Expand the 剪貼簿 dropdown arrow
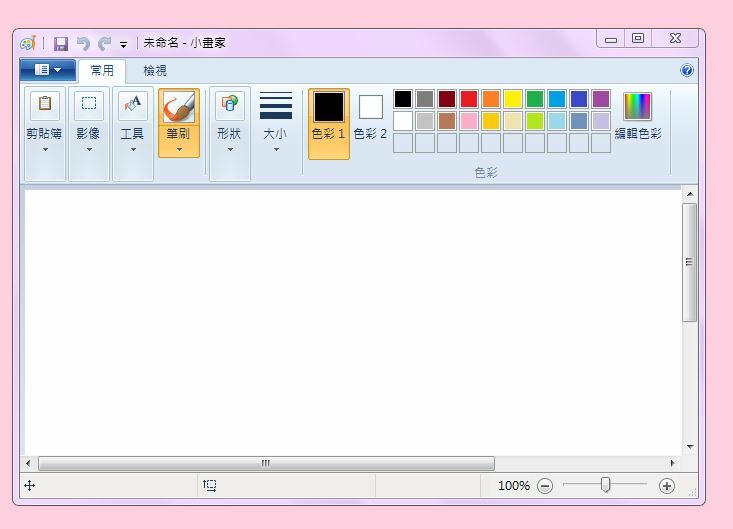This screenshot has height=529, width=733. 45,150
